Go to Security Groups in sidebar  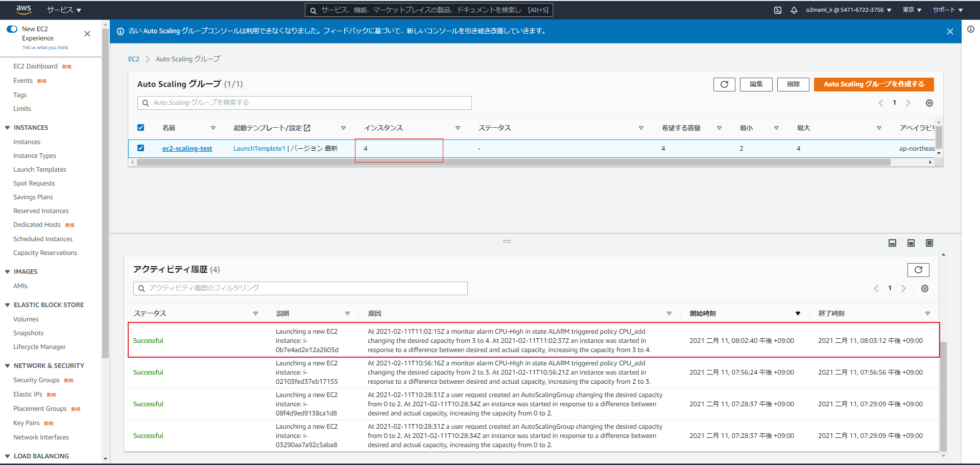(36, 380)
